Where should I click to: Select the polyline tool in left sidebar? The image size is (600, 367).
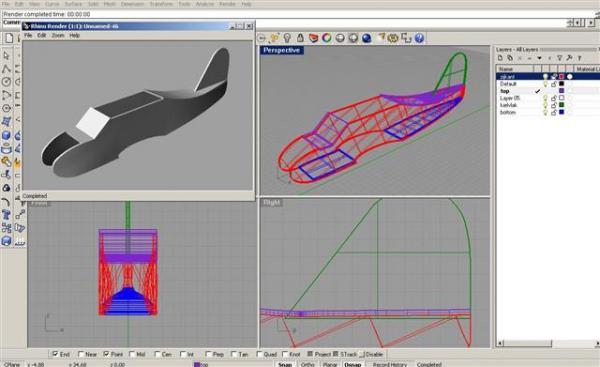point(6,69)
